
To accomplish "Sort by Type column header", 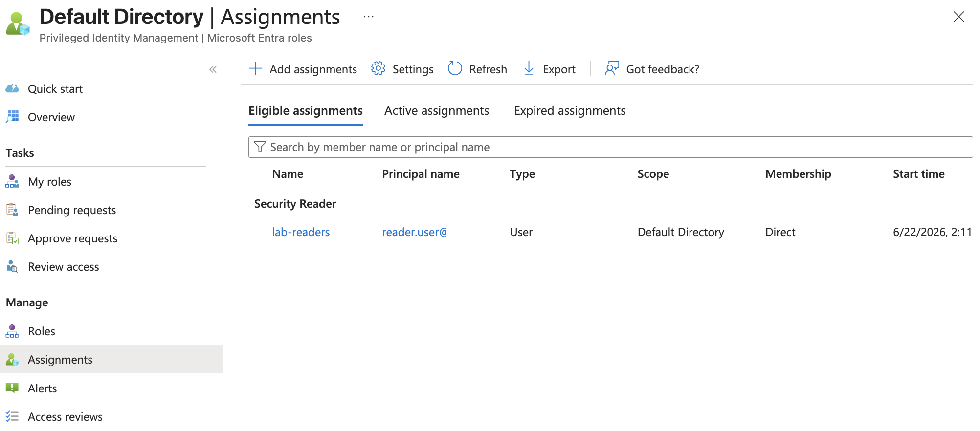I will [x=522, y=174].
